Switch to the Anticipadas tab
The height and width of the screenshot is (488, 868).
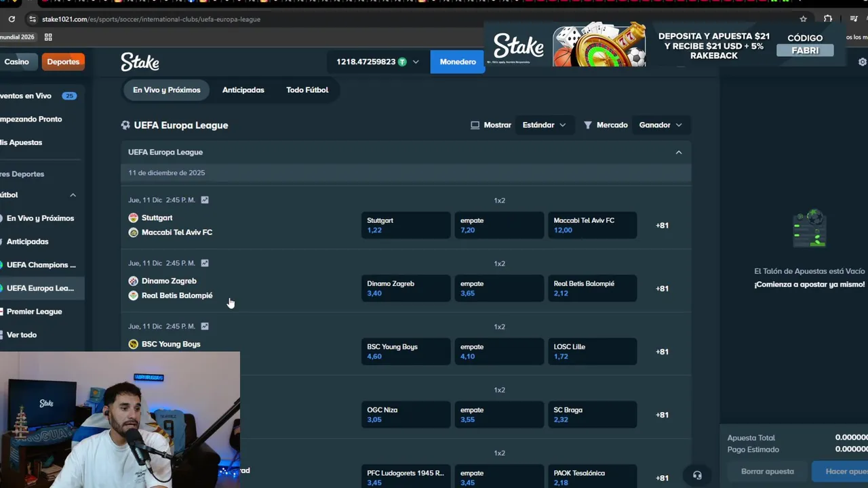tap(243, 89)
